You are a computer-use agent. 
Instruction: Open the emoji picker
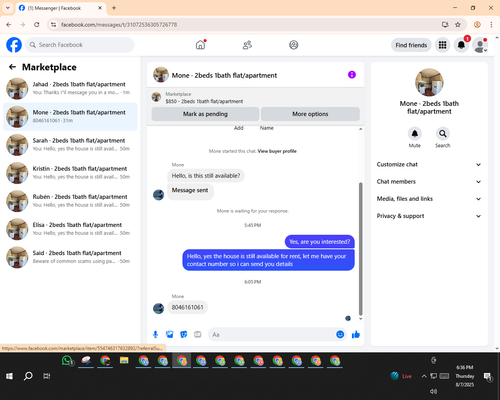[x=340, y=334]
